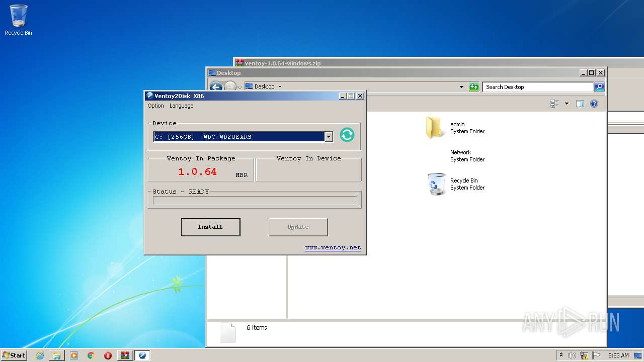Viewport: 644px width, 362px height.
Task: Open the www.ventoy.net link
Action: tap(333, 247)
